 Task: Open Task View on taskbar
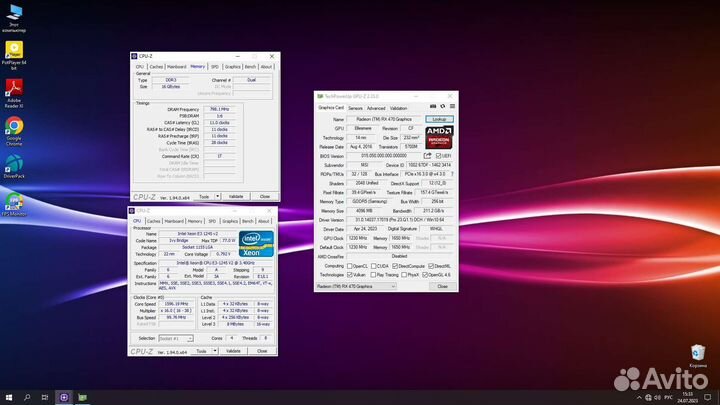point(45,397)
